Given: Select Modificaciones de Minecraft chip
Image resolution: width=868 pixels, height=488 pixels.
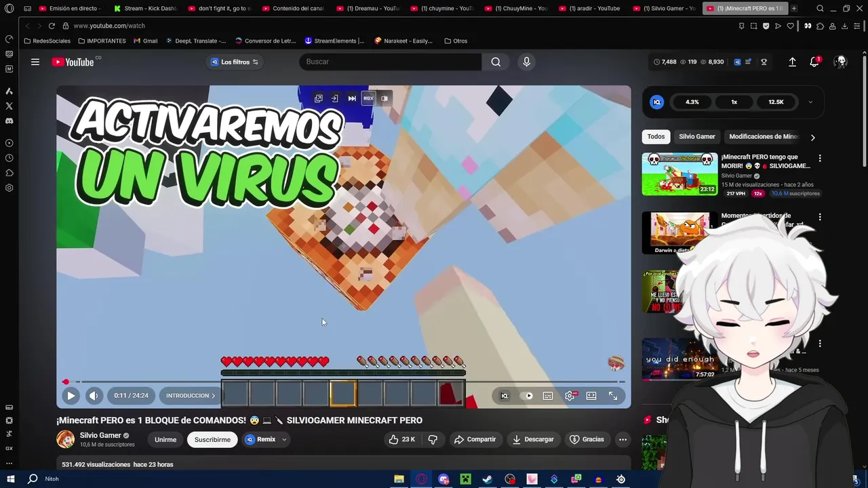Looking at the screenshot, I should point(764,136).
